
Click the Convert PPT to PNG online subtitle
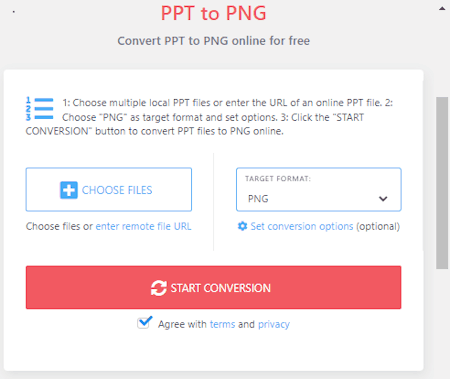pyautogui.click(x=213, y=41)
